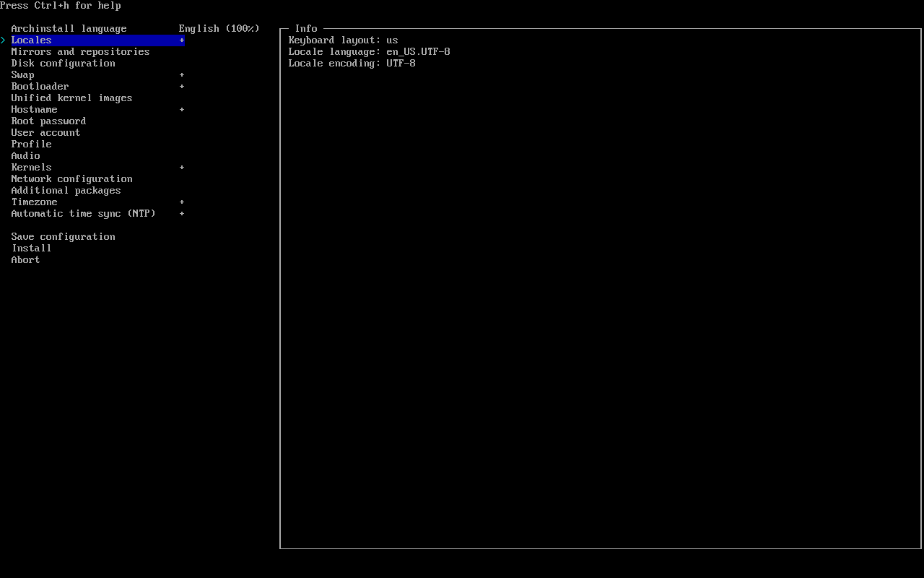Image resolution: width=924 pixels, height=578 pixels.
Task: Open the Timezone setting
Action: pyautogui.click(x=34, y=202)
